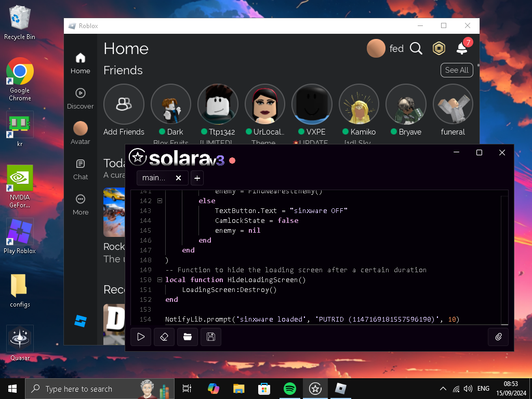Screen dimensions: 532x399
Task: Save the script with the floppy disk icon
Action: pyautogui.click(x=211, y=337)
